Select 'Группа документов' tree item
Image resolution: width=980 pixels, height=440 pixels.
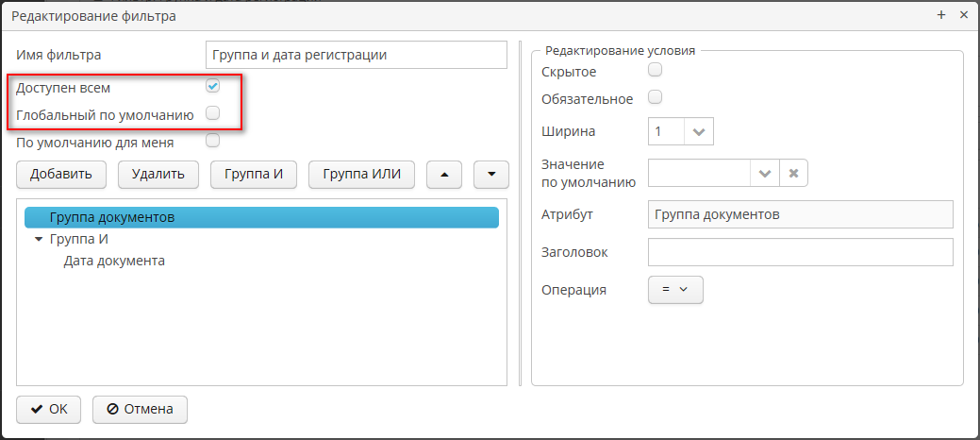[x=111, y=217]
